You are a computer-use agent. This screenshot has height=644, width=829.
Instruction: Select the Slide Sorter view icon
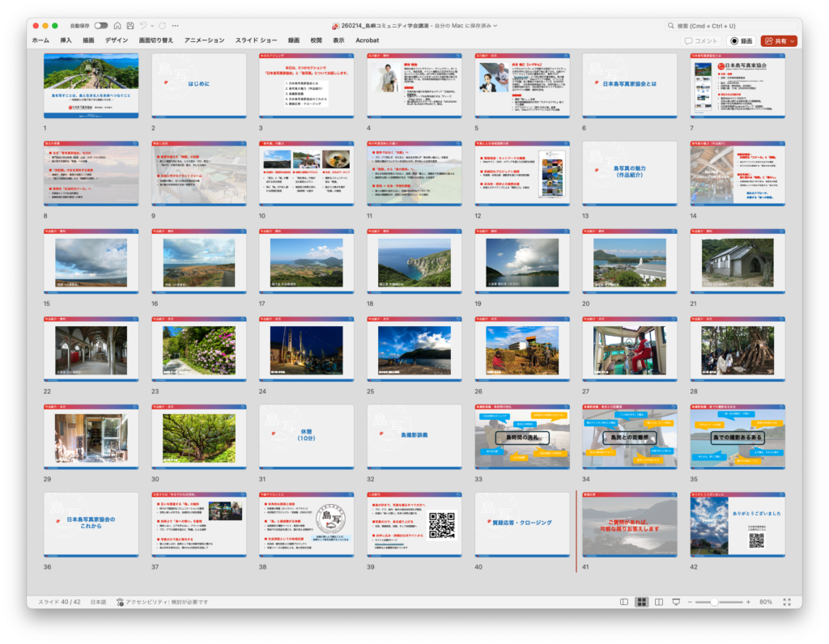tap(641, 602)
